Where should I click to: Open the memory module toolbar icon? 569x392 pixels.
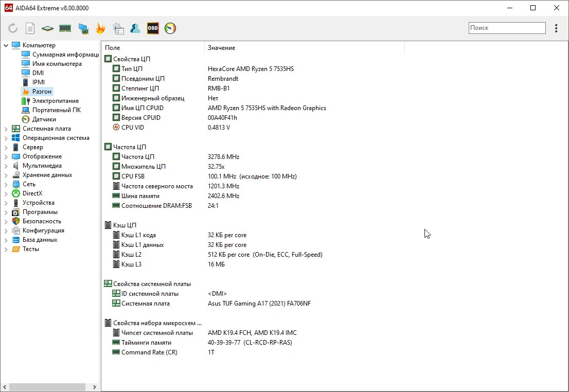click(65, 28)
